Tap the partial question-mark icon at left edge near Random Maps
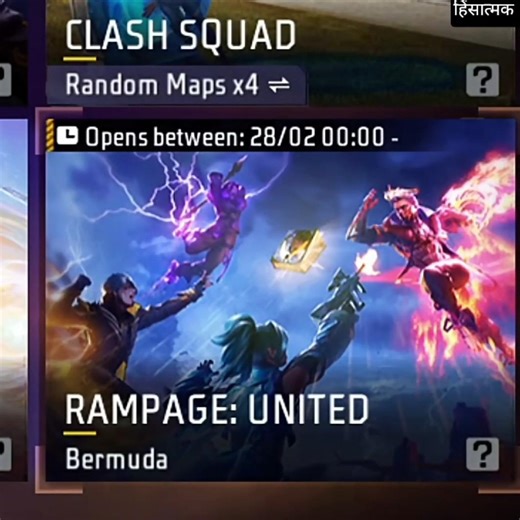Viewport: 520px width, 520px height. pos(5,80)
